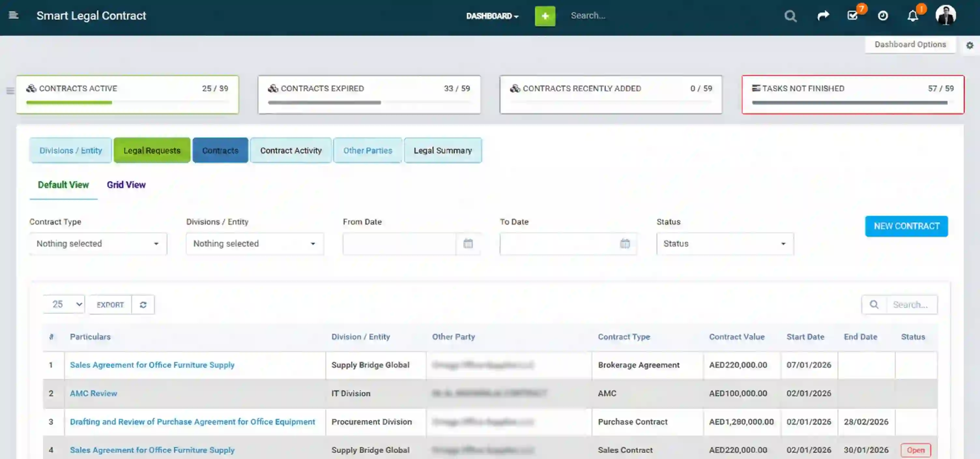Click the refresh icon next to Export

[143, 304]
